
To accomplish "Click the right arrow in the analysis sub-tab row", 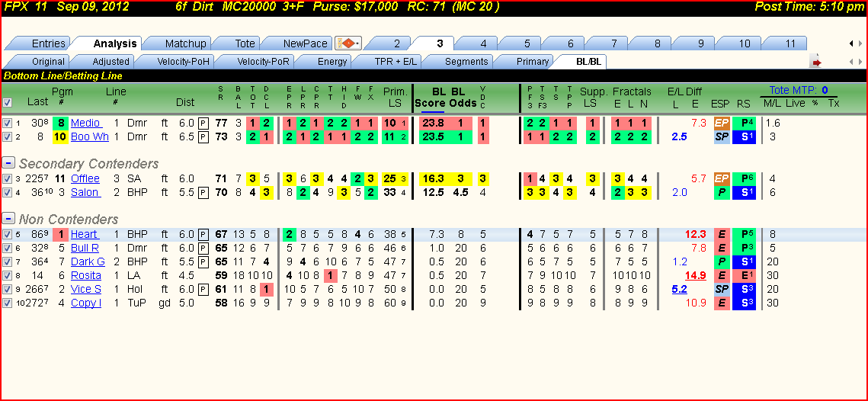I will coord(860,62).
